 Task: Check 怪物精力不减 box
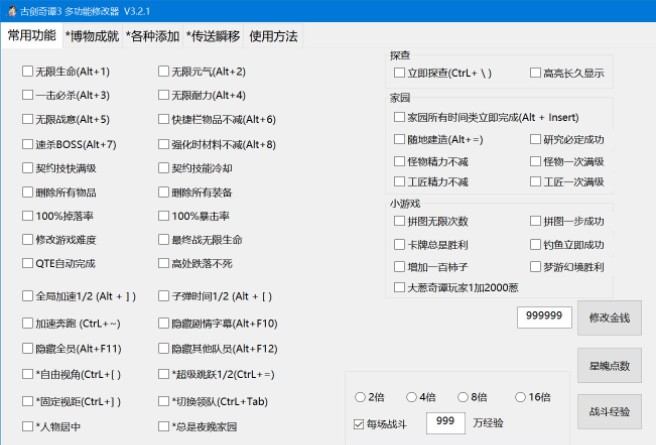400,161
